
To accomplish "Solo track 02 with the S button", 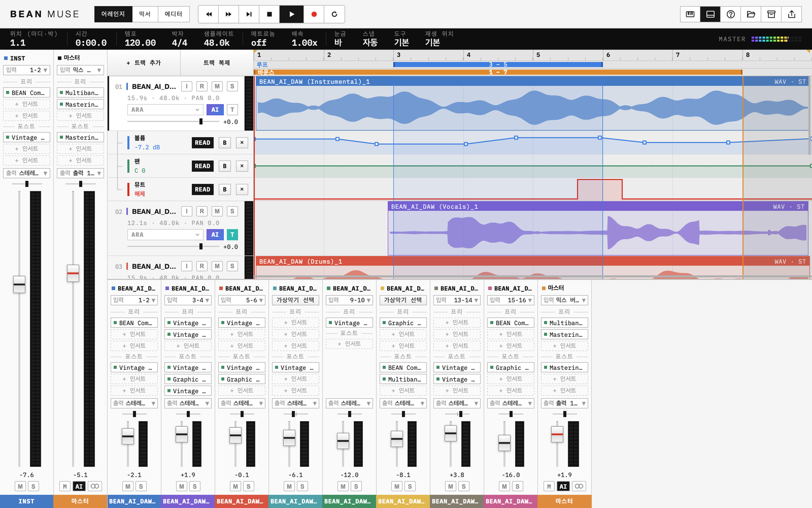I will [232, 211].
